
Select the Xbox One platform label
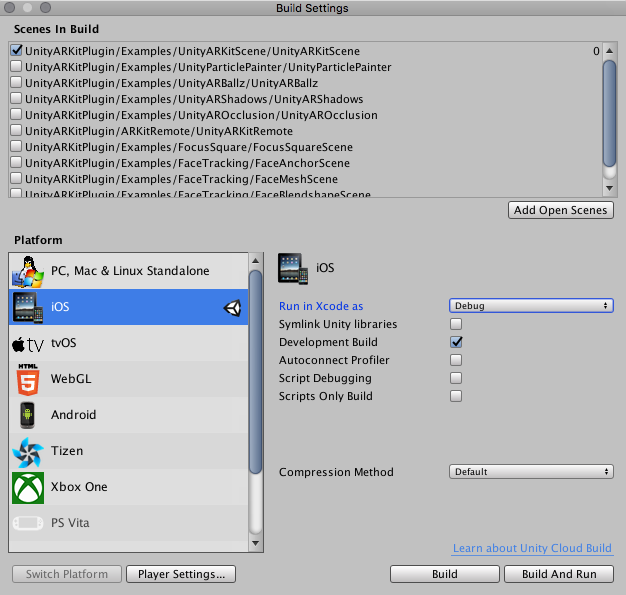point(79,486)
